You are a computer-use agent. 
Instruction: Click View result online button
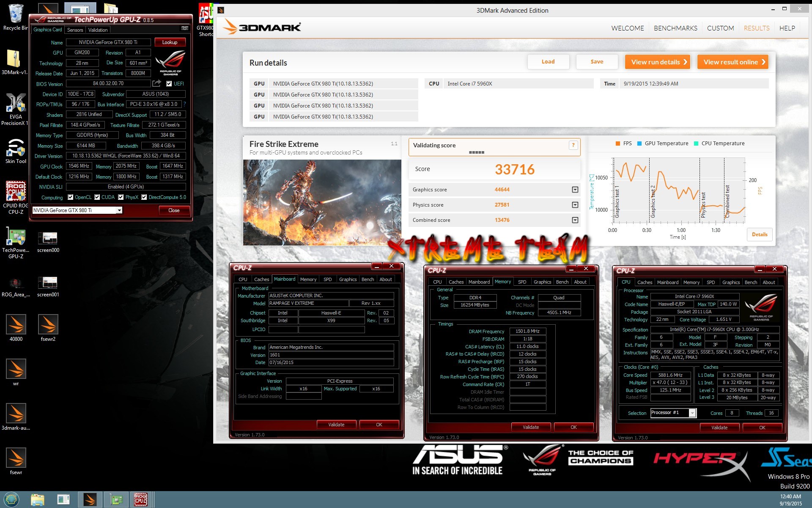click(x=732, y=62)
